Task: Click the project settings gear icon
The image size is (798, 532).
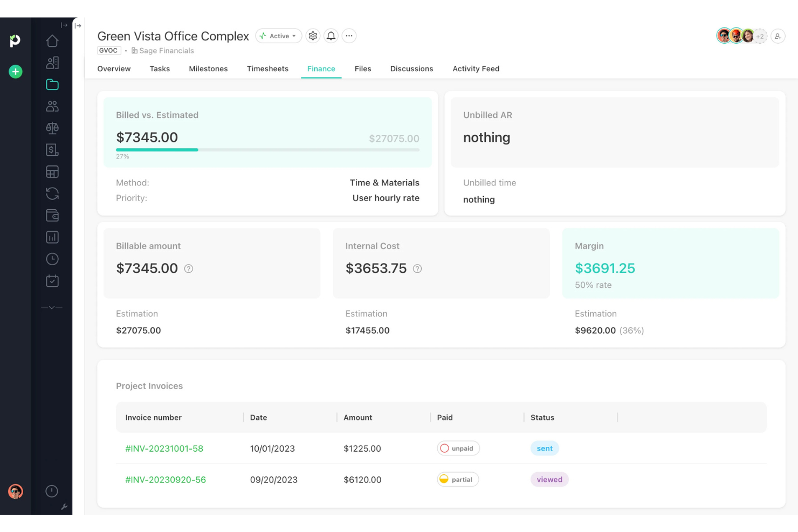Action: [313, 36]
